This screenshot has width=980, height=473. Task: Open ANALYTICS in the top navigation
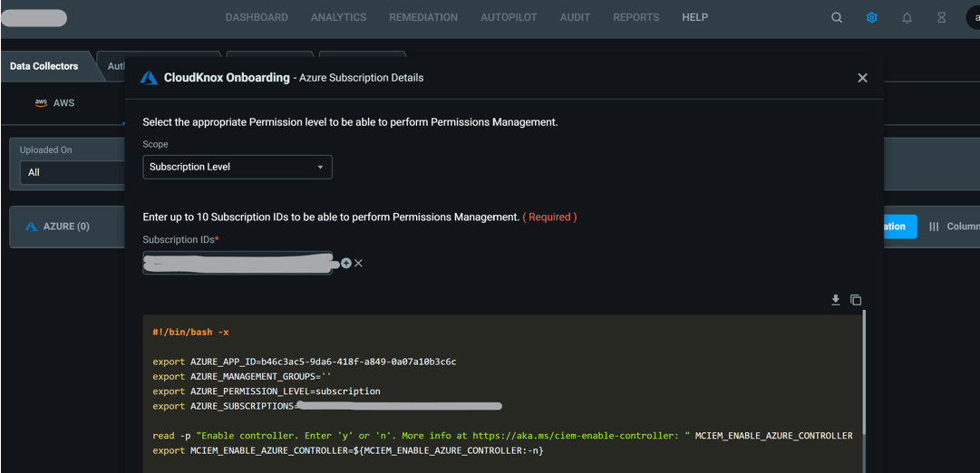[339, 17]
